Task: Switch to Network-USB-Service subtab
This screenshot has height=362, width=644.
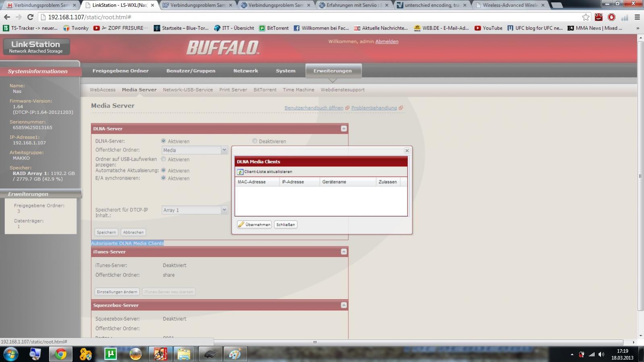Action: pos(188,90)
